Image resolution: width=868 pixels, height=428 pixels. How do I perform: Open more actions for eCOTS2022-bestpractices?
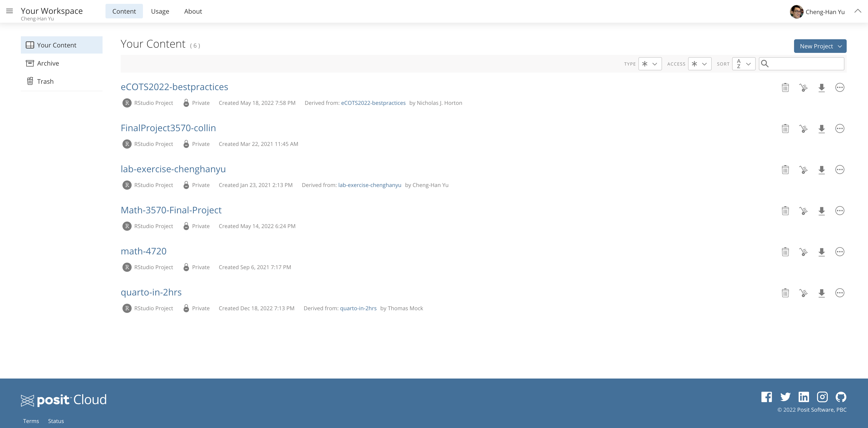click(x=840, y=88)
